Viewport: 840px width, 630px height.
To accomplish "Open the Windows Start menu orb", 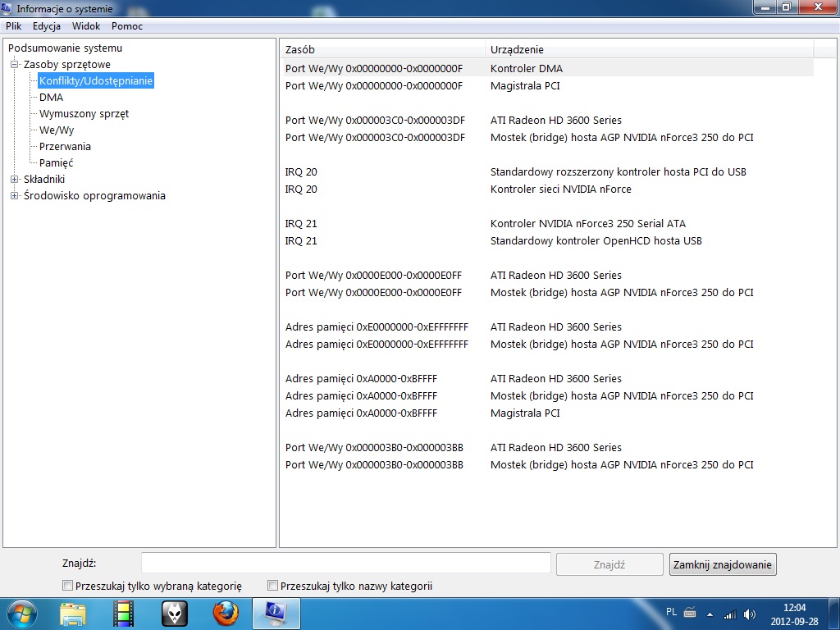I will [x=21, y=614].
